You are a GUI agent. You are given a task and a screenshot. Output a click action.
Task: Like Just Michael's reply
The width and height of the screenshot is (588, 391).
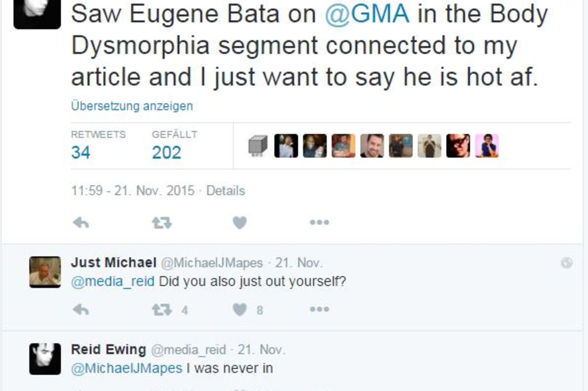[x=240, y=310]
